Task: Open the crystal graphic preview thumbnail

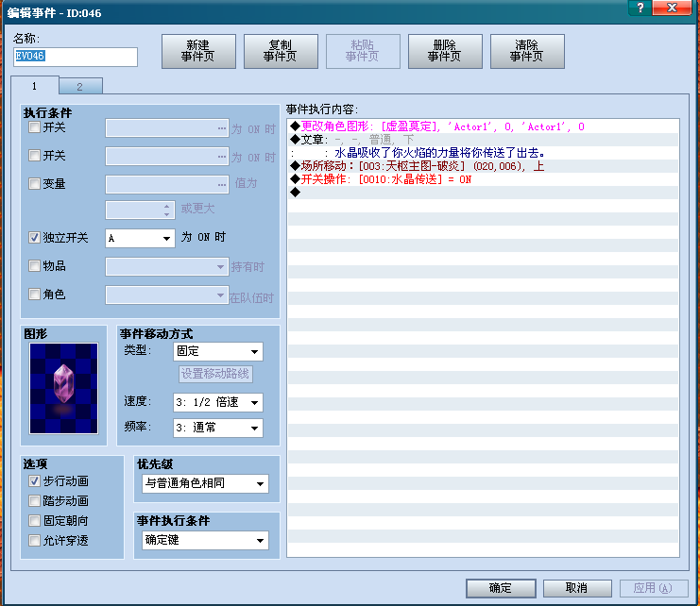Action: pos(64,388)
